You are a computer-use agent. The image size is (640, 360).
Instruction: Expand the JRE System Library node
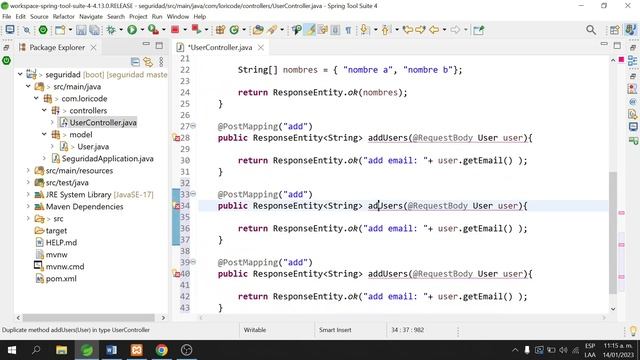click(x=28, y=195)
